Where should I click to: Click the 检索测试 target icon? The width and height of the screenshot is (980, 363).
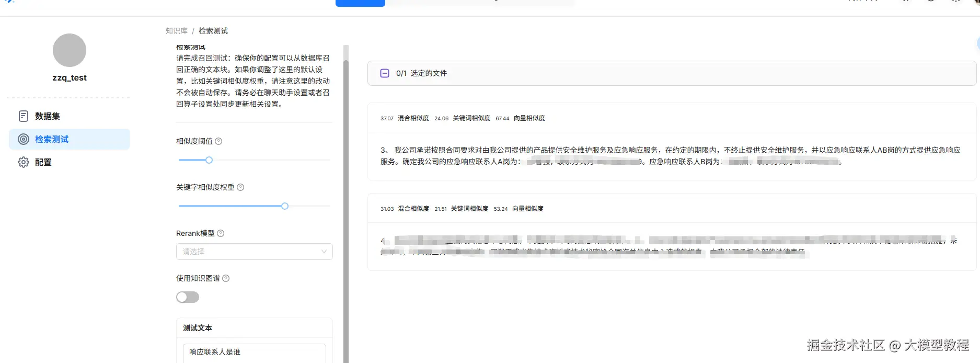[24, 139]
